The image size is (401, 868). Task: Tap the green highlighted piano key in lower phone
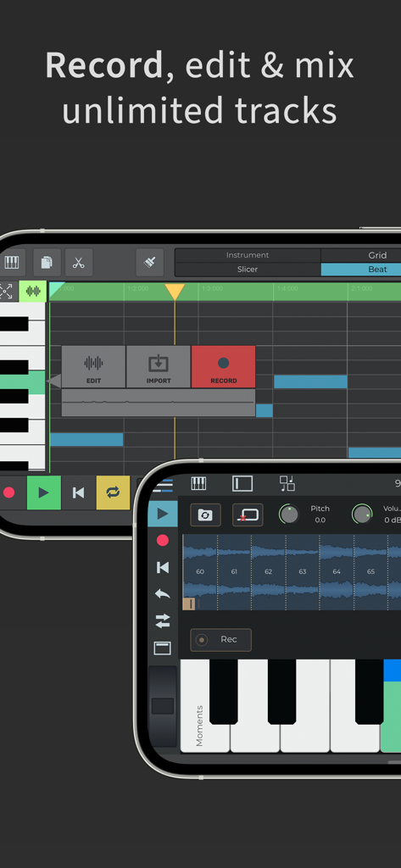coord(391,715)
